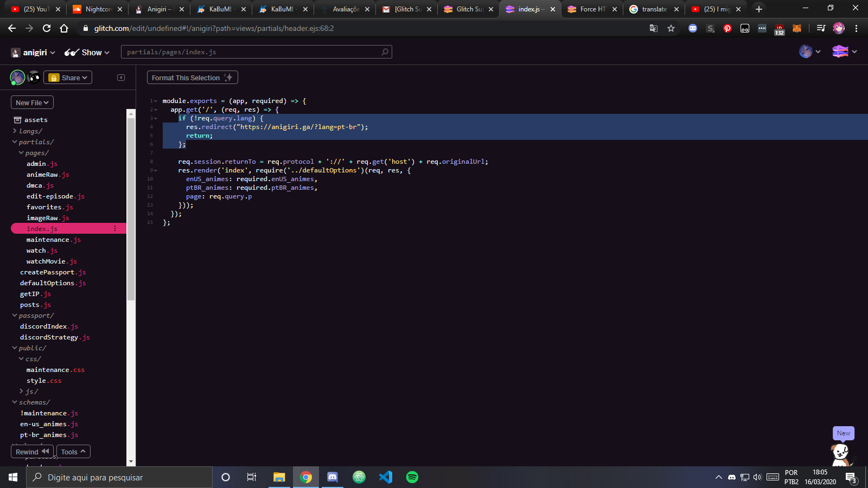Collapse the code fold on line 1
Screen dimensions: 868x488
(x=156, y=101)
